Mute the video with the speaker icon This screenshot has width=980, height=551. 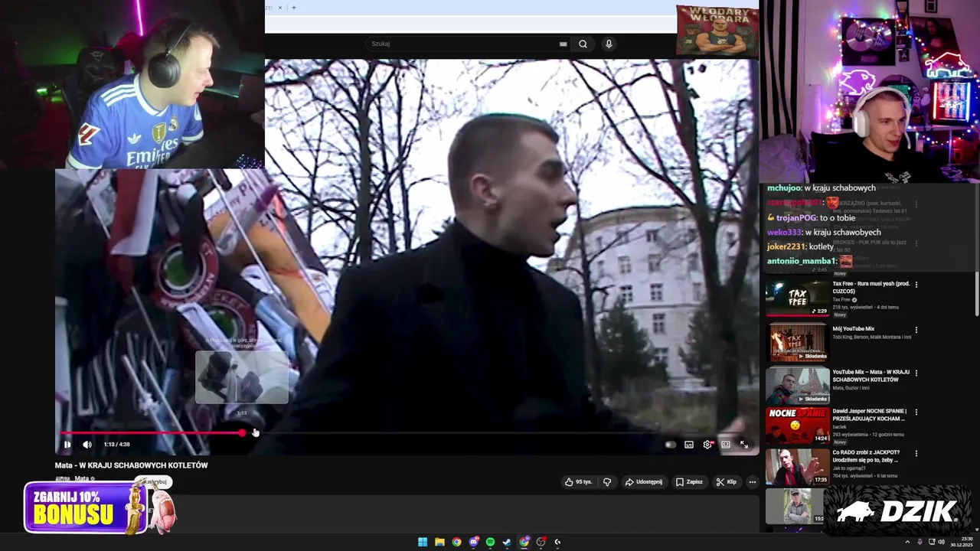point(87,445)
